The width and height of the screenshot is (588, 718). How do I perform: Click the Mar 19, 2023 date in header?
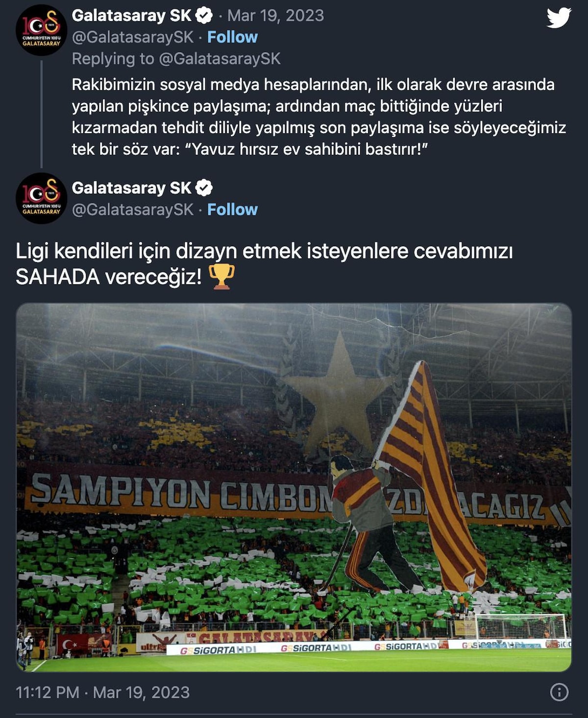coord(275,16)
